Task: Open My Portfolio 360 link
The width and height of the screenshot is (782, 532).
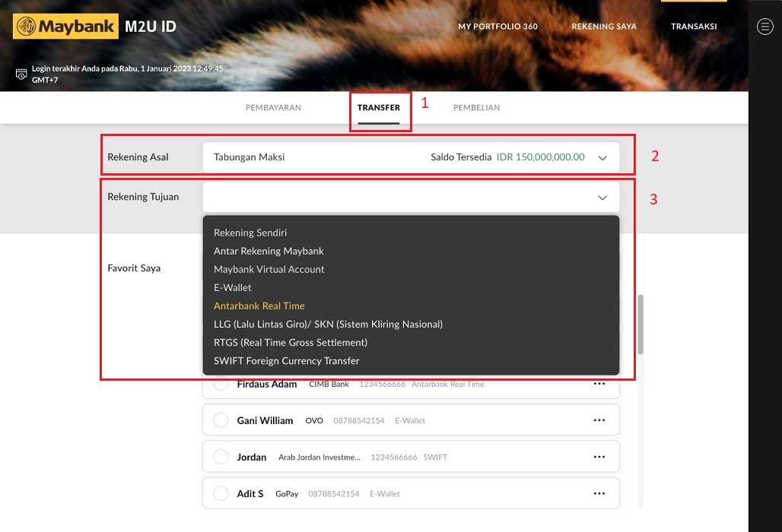Action: click(497, 27)
